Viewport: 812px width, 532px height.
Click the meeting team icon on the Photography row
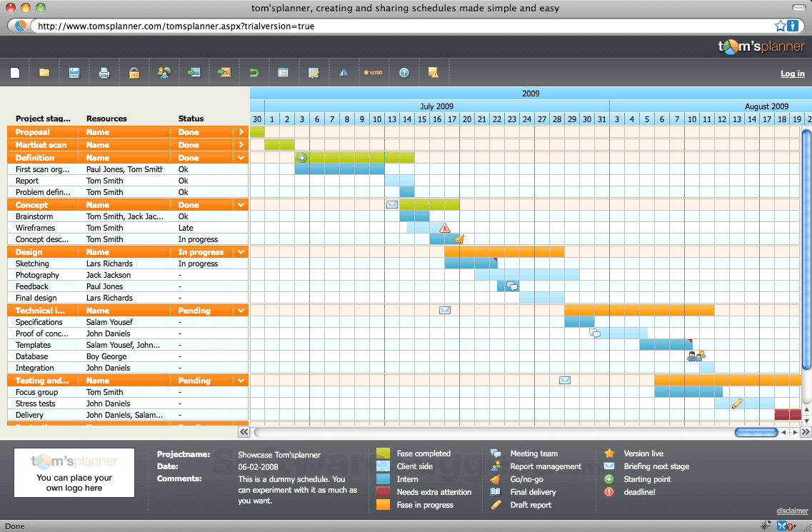coord(512,285)
